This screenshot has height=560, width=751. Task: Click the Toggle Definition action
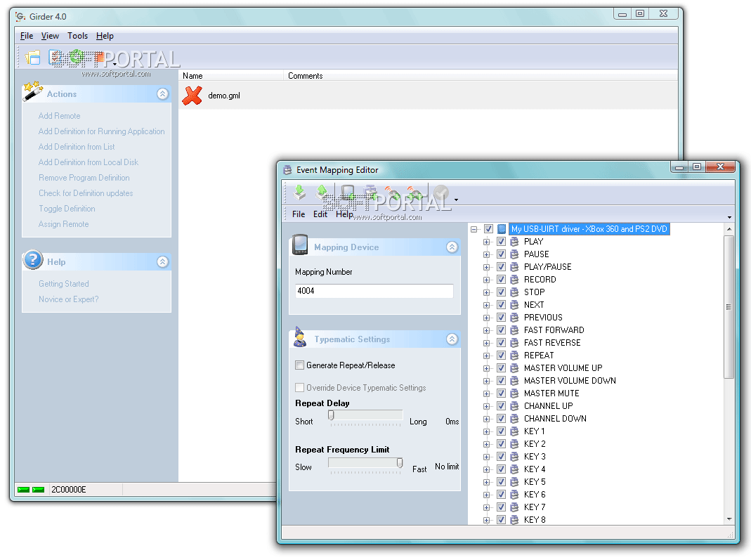[x=67, y=209]
